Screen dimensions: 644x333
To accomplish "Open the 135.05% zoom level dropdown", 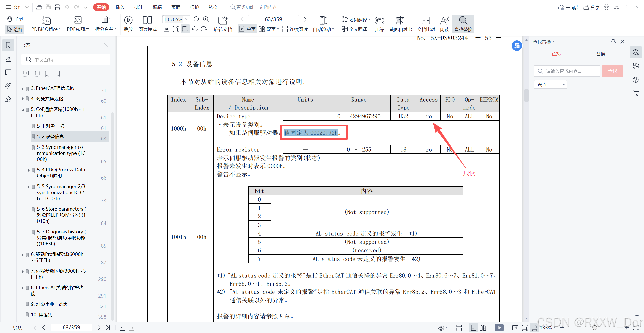I will (187, 19).
